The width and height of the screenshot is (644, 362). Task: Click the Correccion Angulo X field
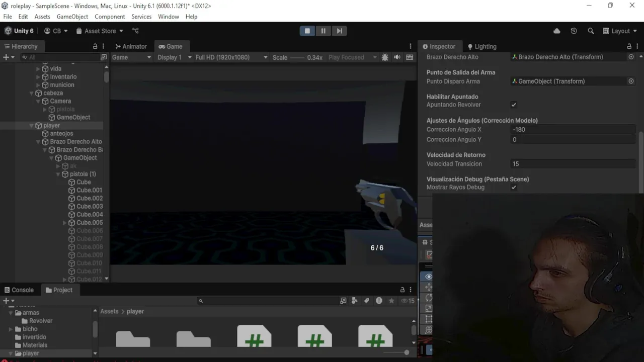(573, 130)
